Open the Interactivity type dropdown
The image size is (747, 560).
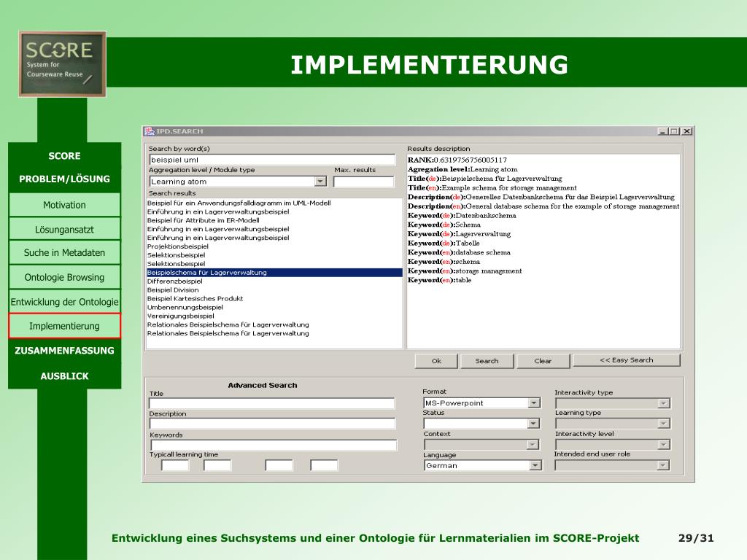coord(613,403)
